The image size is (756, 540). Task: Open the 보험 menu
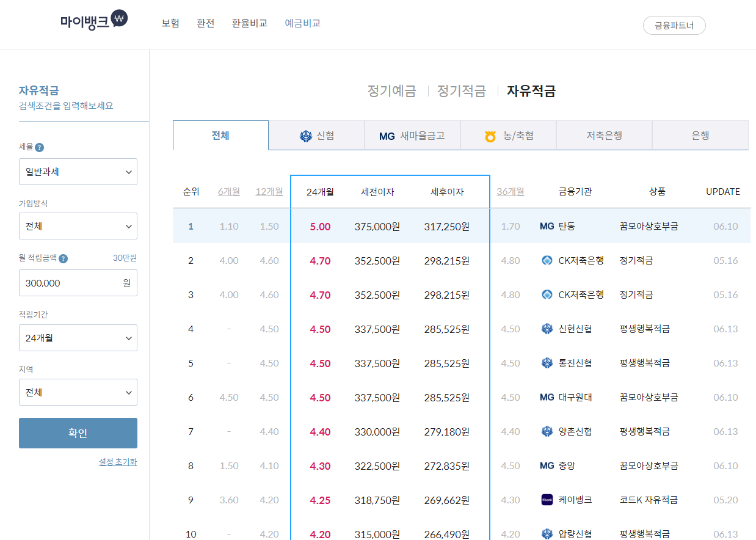click(170, 23)
